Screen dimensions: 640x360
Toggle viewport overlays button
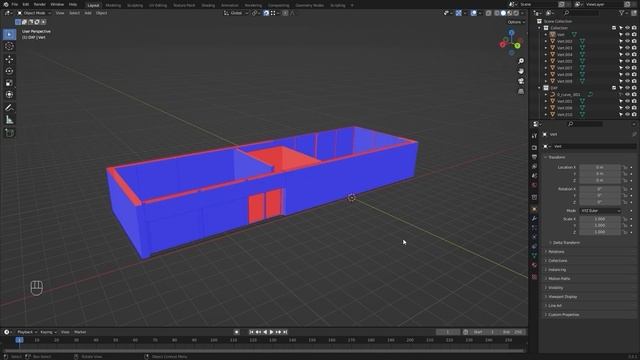pyautogui.click(x=473, y=13)
